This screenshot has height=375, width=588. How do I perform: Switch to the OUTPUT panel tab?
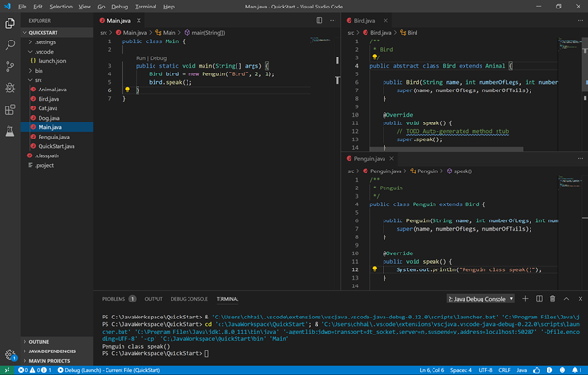tap(154, 299)
